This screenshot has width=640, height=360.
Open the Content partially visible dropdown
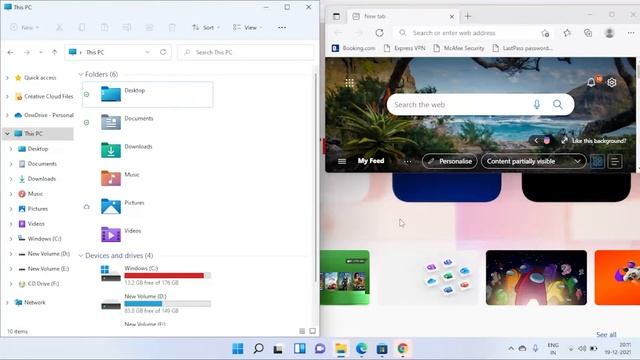pos(533,161)
